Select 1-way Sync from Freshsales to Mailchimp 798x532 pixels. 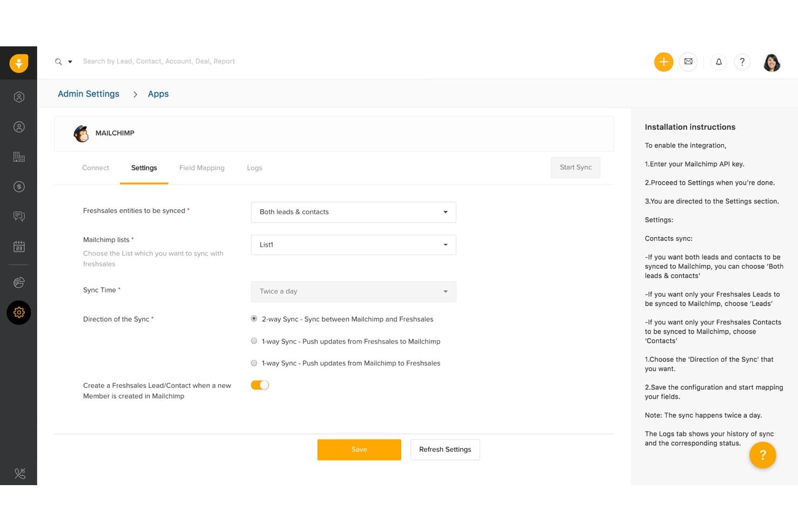pos(254,341)
